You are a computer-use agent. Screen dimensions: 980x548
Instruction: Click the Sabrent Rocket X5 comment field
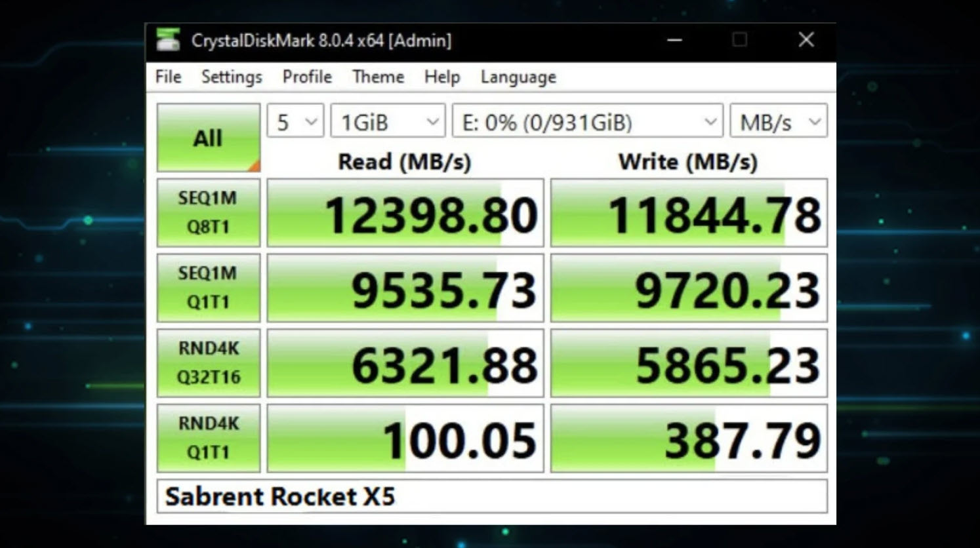click(x=492, y=497)
